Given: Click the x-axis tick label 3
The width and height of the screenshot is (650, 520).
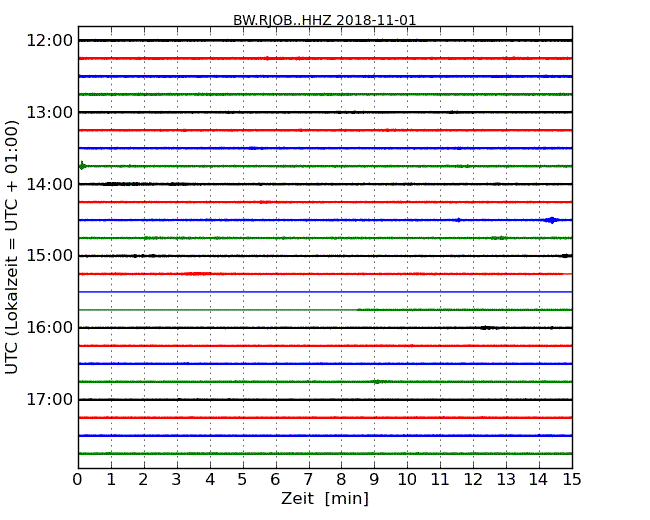Looking at the screenshot, I should [177, 480].
